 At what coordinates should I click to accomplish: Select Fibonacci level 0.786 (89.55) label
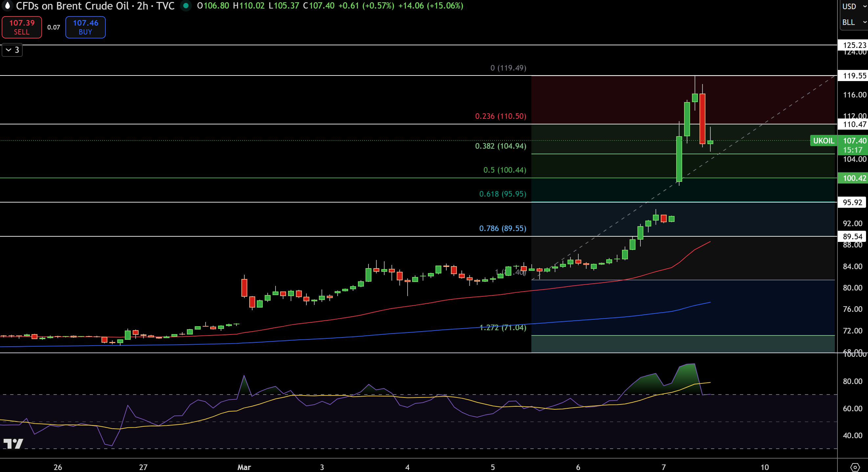502,228
